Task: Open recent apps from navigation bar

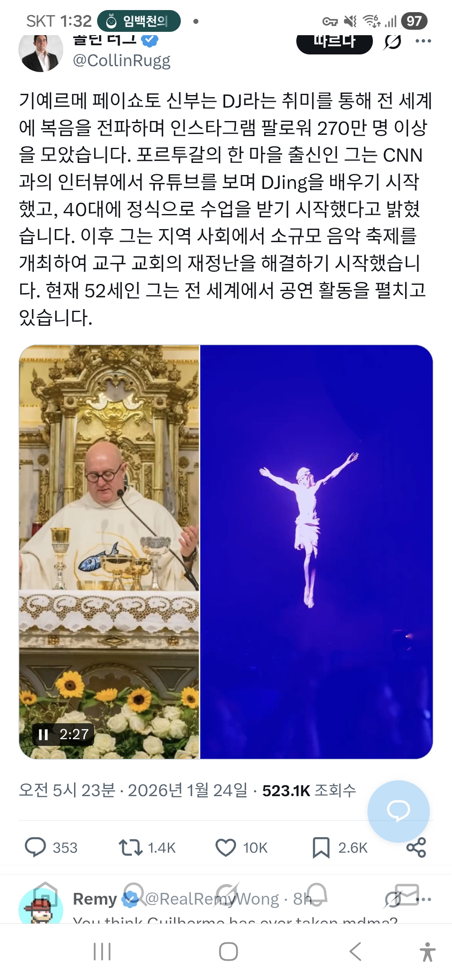Action: pyautogui.click(x=102, y=952)
